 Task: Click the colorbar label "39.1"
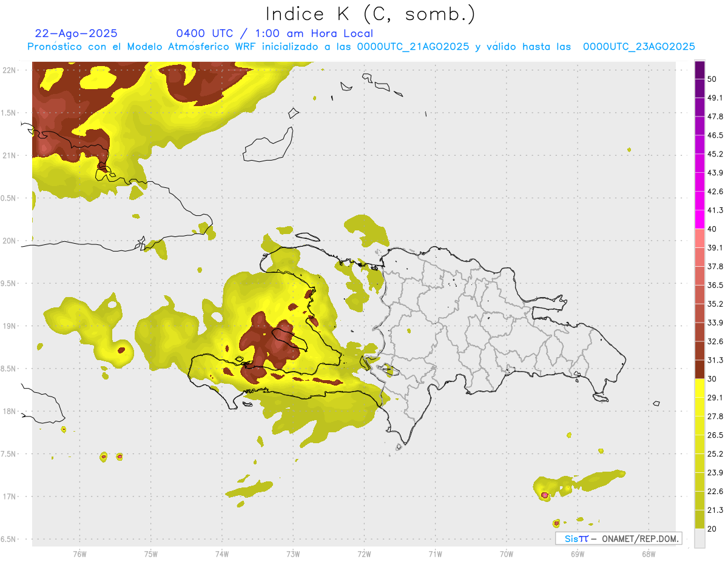(x=715, y=247)
